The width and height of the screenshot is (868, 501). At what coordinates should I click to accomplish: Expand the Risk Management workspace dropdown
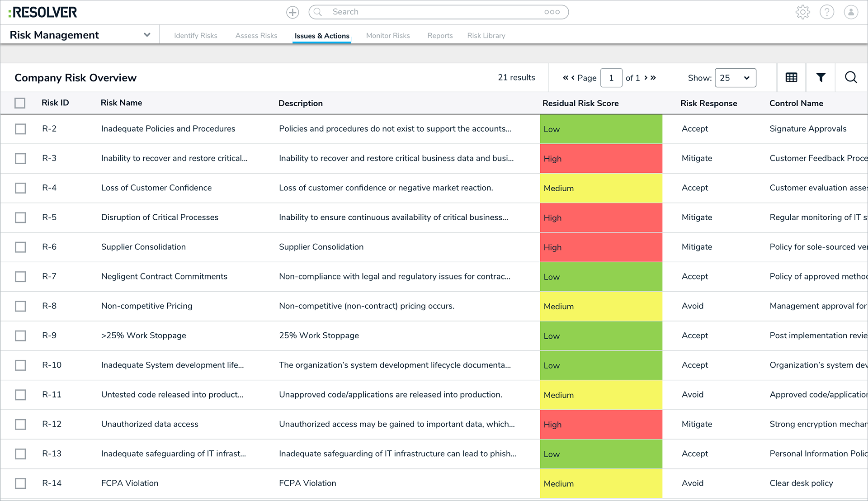tap(146, 34)
